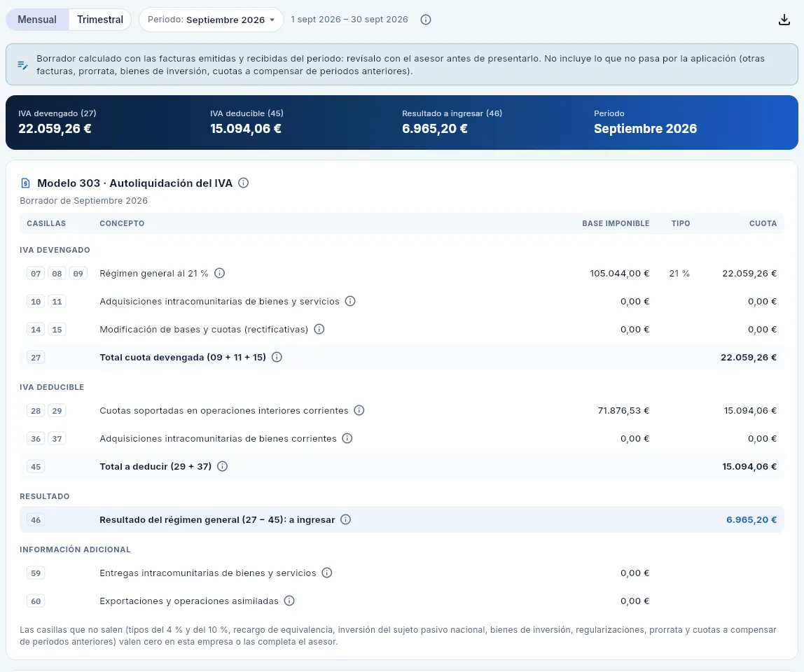Click the CUOTA column header

763,223
